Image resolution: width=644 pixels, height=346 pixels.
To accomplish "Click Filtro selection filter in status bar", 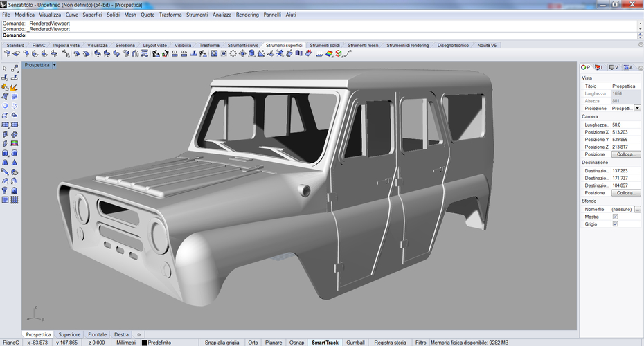I will click(x=420, y=343).
